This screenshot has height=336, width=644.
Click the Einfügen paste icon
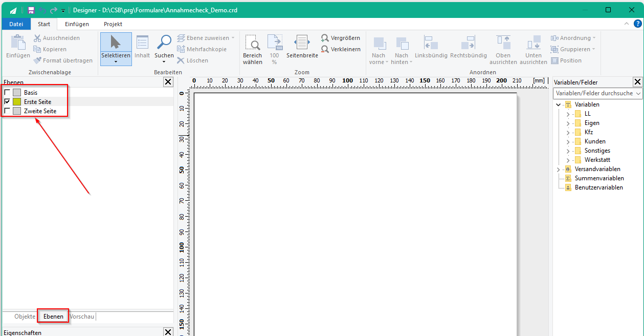tap(18, 43)
